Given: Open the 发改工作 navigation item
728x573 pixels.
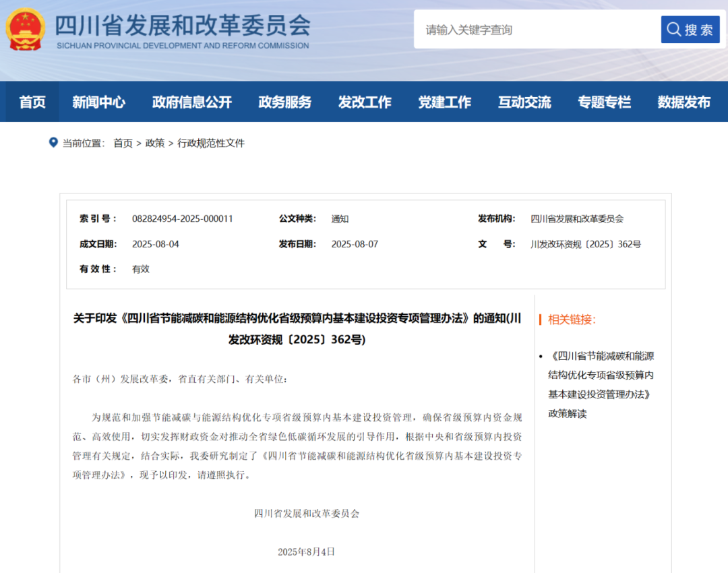Looking at the screenshot, I should coord(365,102).
